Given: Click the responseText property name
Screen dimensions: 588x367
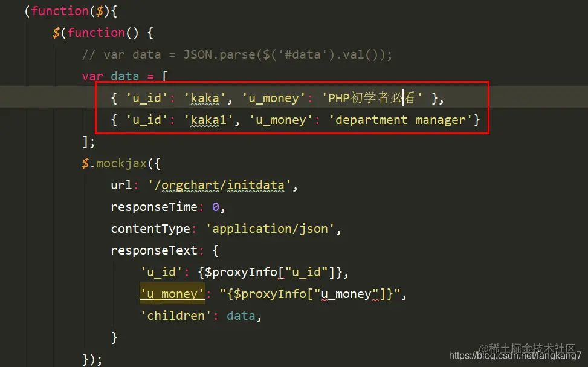Looking at the screenshot, I should tap(154, 250).
